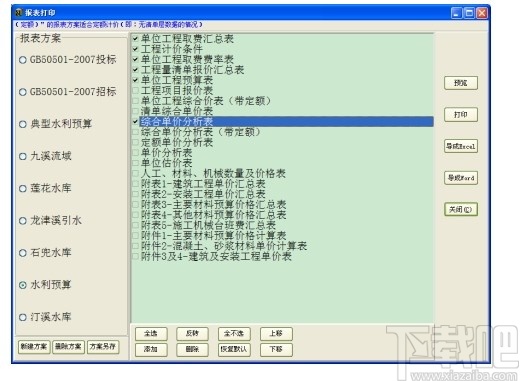Image resolution: width=521 pixels, height=381 pixels.
Task: Check the 工程项目报价表 checkbox
Action: tap(135, 90)
